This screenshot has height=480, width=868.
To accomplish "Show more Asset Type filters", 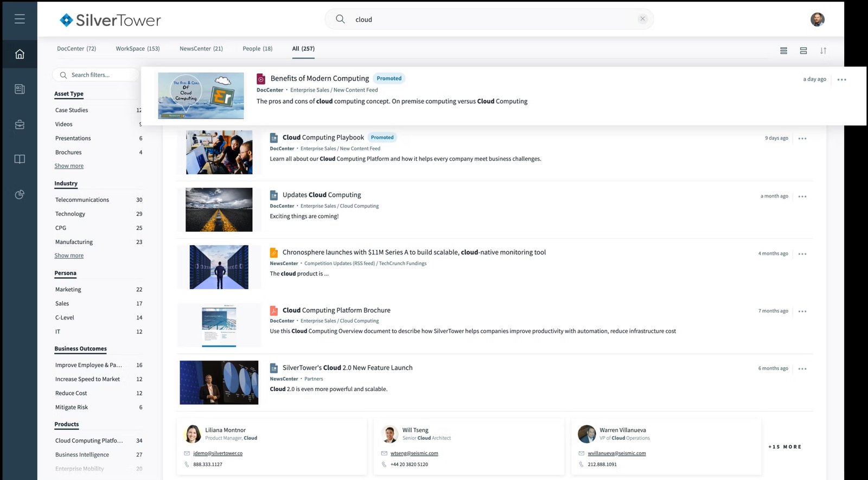I will click(69, 166).
